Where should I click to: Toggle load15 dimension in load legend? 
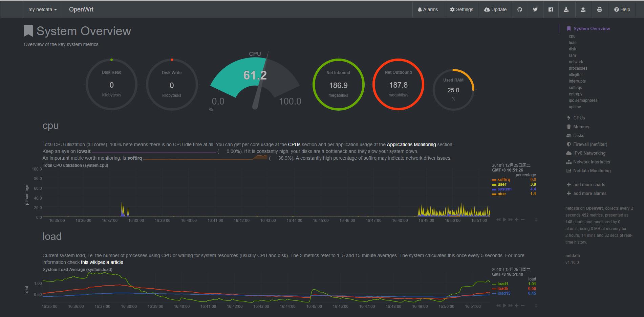coord(503,293)
